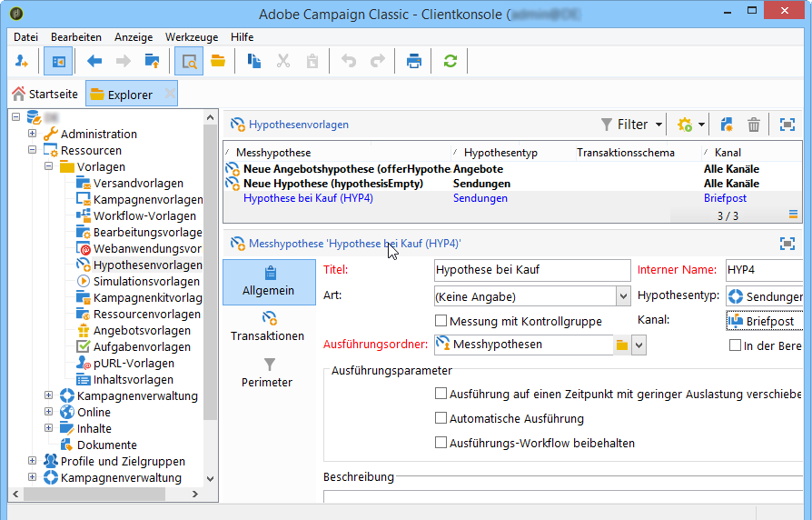Image resolution: width=812 pixels, height=520 pixels.
Task: Click fullscreen icon next to Messhypothese title
Action: tap(787, 244)
